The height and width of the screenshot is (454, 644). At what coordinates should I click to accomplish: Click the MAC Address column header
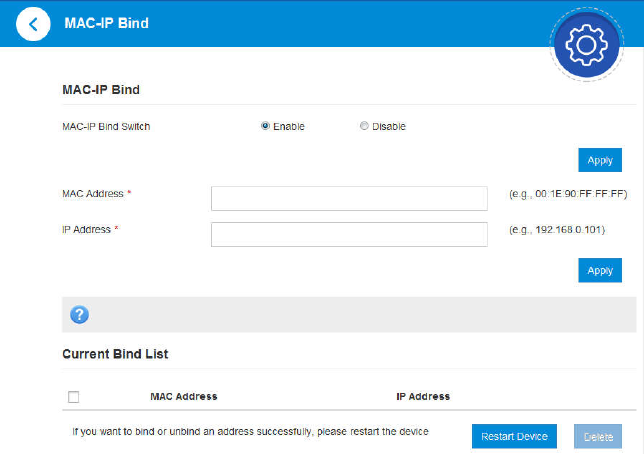pyautogui.click(x=183, y=397)
